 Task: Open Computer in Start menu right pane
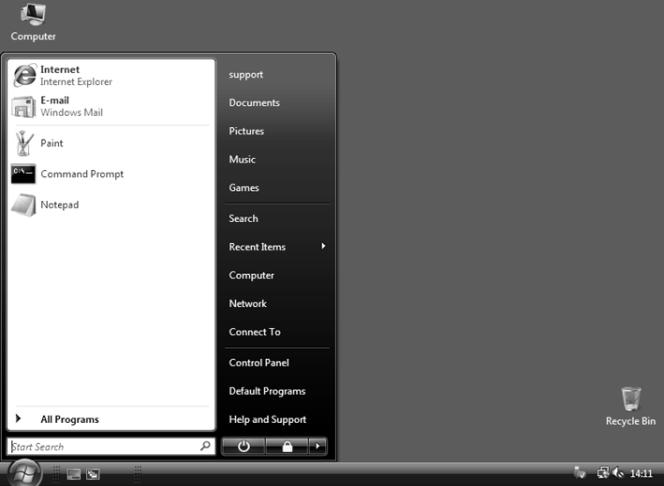(252, 275)
